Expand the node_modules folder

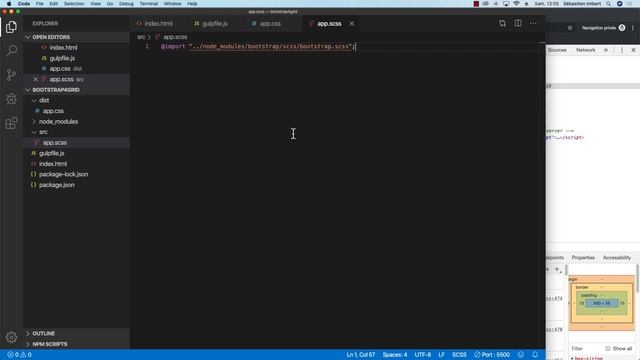click(x=58, y=122)
